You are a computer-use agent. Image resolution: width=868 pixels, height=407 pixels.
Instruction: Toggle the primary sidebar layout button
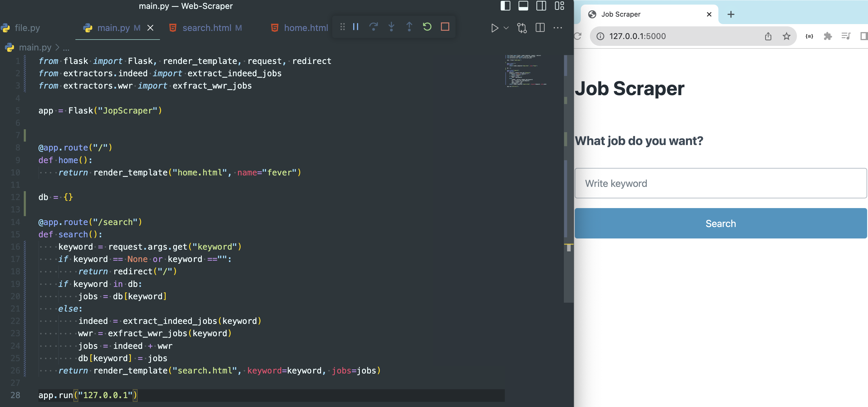coord(505,6)
